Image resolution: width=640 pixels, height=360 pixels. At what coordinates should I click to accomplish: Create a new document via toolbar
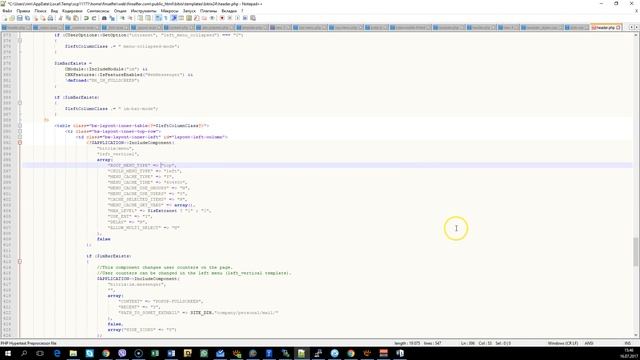pos(5,18)
